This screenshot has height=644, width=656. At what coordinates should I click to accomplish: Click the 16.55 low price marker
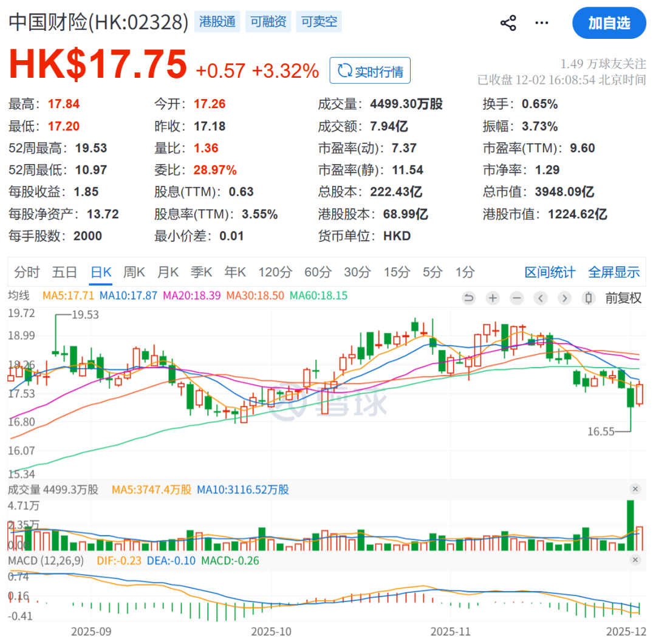[601, 431]
